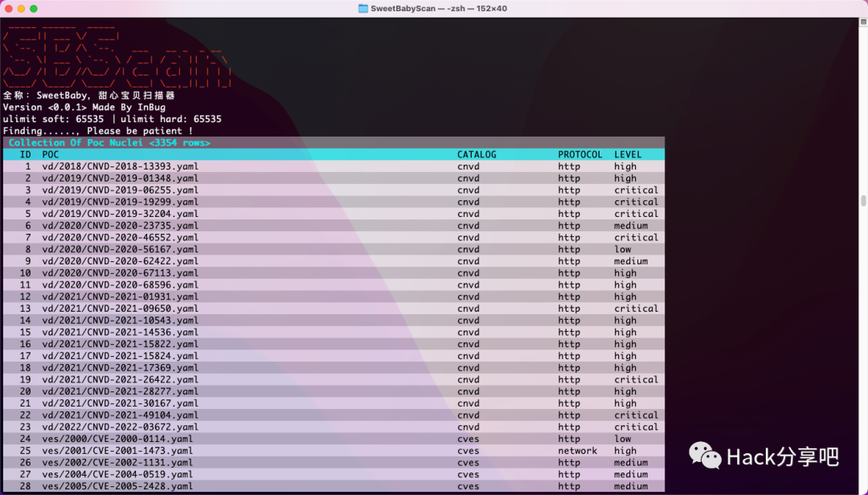Select 'vd/2020/CNVD-2020-67113.yaml' text
Viewport: 868px width, 495px height.
pyautogui.click(x=120, y=273)
